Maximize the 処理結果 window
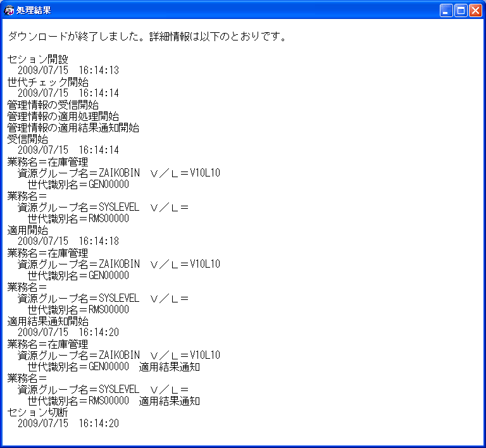Screen dimensions: 486x448 coord(461,11)
